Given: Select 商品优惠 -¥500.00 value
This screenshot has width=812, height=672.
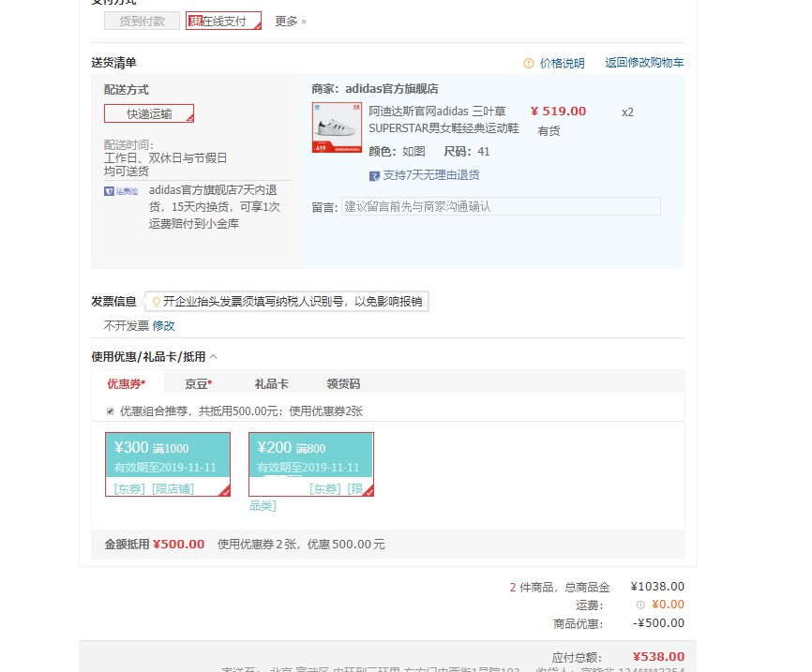Looking at the screenshot, I should [658, 623].
